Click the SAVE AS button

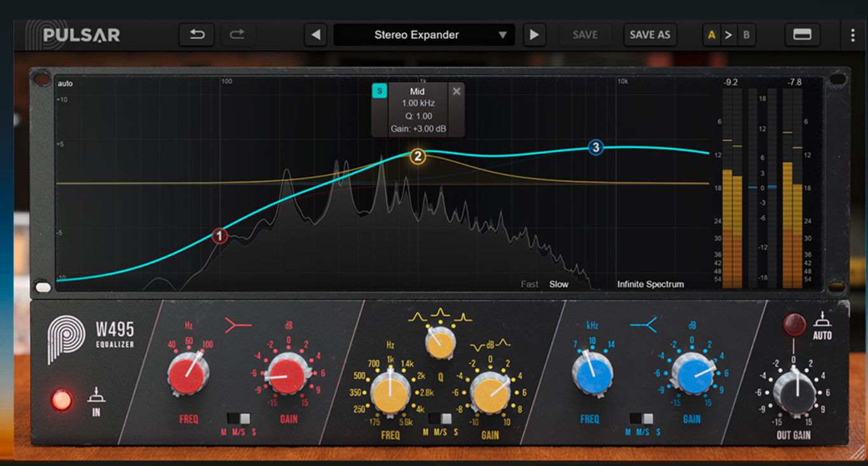point(650,35)
